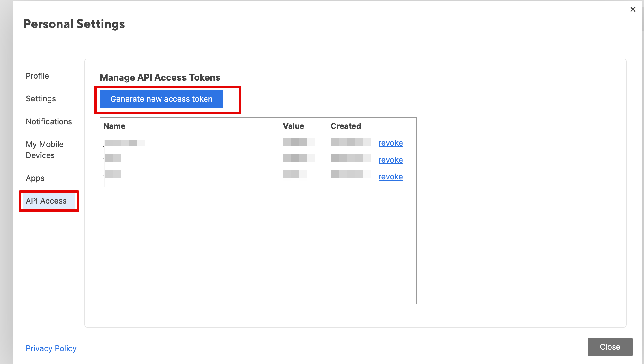Go to Notifications settings
This screenshot has height=364, width=644.
coord(49,122)
